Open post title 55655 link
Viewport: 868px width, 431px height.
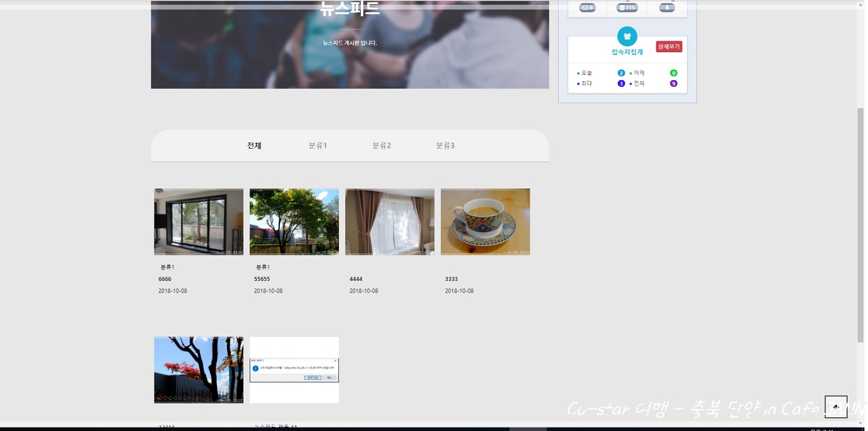(262, 279)
